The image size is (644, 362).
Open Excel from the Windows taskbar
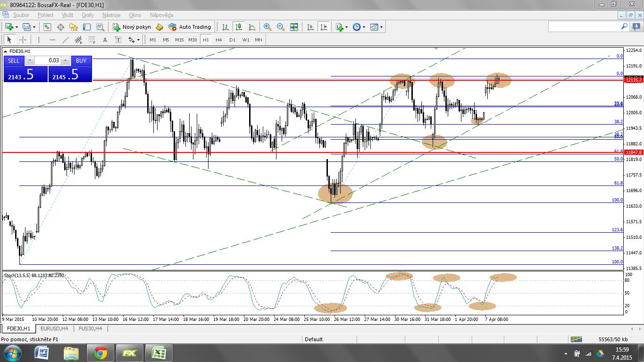[159, 353]
